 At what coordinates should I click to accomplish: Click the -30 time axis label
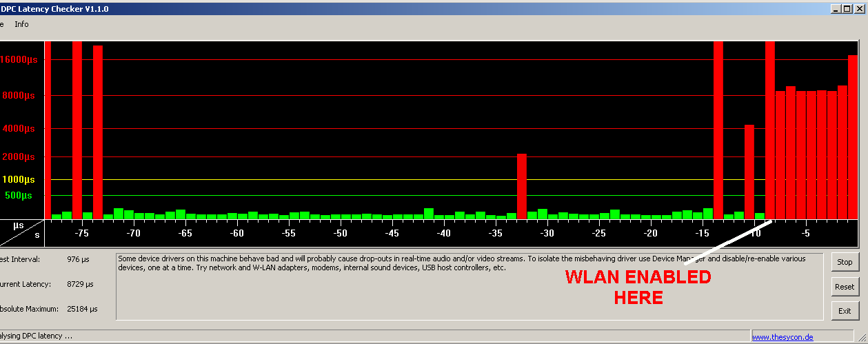coord(547,234)
